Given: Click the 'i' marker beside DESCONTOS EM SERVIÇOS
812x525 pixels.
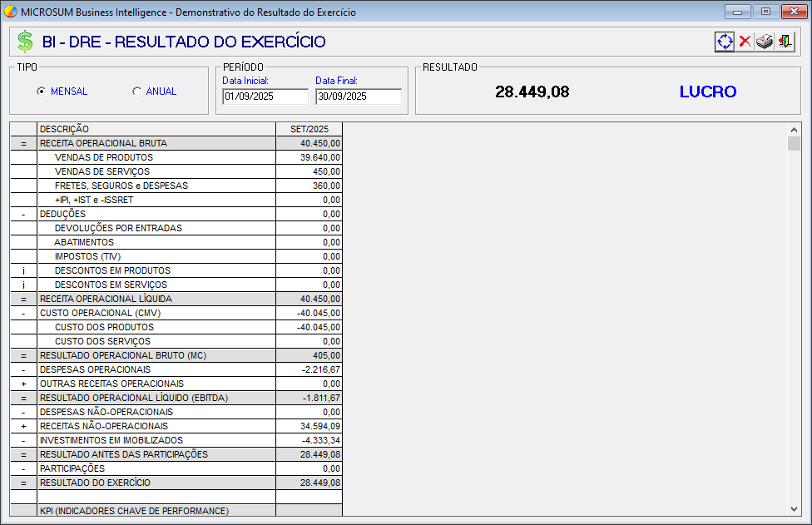Looking at the screenshot, I should tap(23, 285).
